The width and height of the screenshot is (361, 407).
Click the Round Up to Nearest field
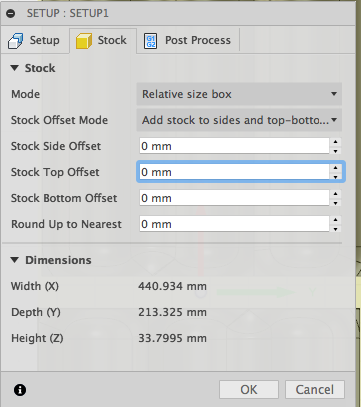(x=234, y=224)
